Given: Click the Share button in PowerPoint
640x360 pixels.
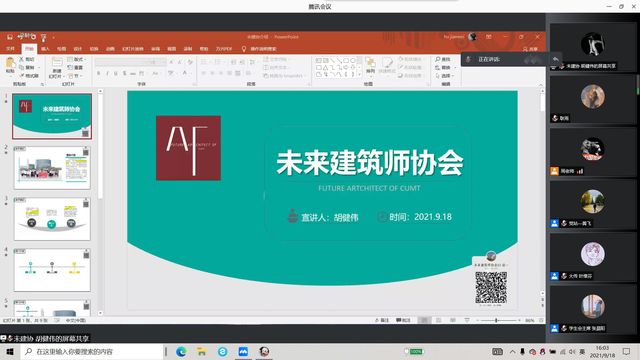Looking at the screenshot, I should pyautogui.click(x=530, y=49).
